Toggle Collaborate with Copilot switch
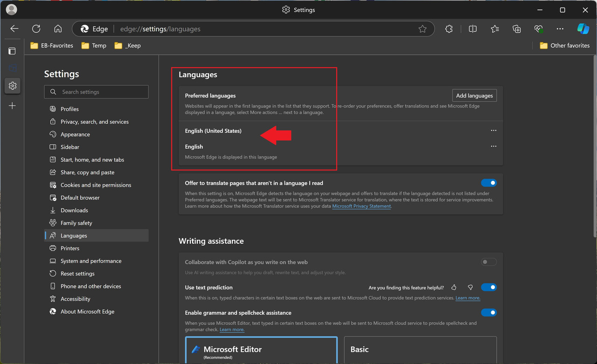The height and width of the screenshot is (364, 597). pyautogui.click(x=489, y=262)
